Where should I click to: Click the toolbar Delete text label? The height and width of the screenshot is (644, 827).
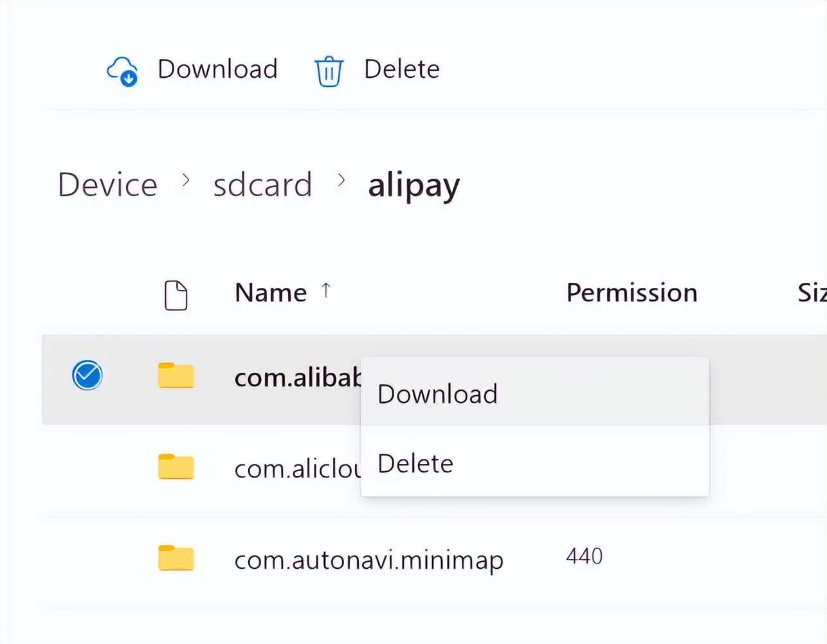tap(401, 69)
